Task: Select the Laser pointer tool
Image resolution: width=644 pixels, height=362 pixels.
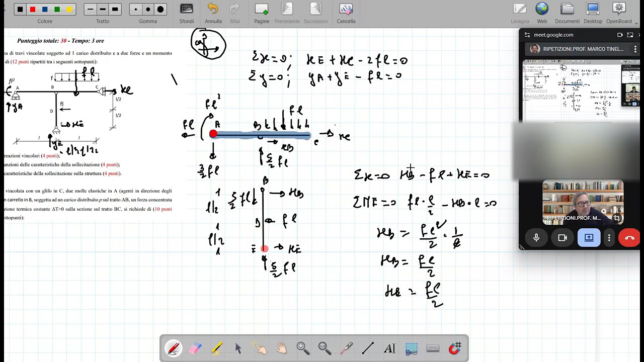Action: pyautogui.click(x=346, y=348)
